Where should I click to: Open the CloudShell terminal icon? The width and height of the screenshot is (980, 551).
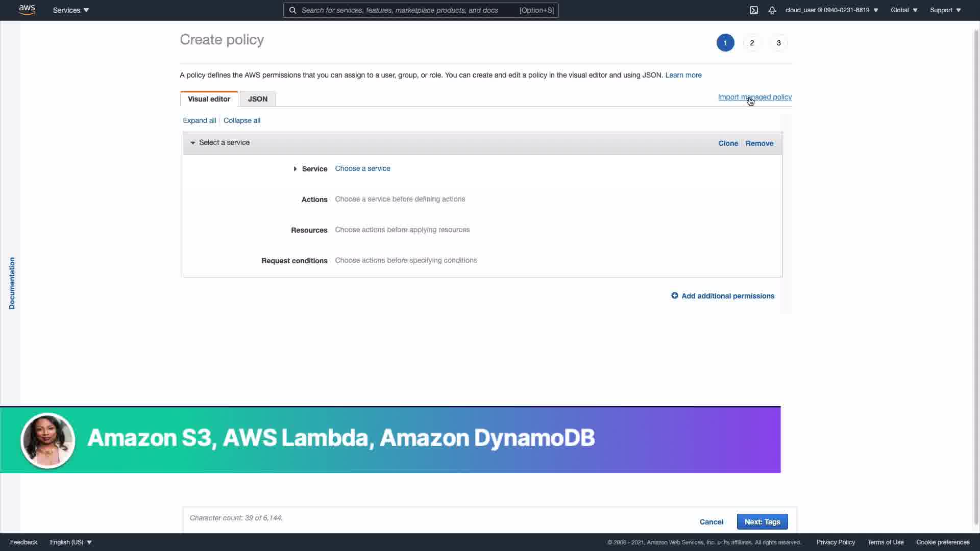pos(753,10)
